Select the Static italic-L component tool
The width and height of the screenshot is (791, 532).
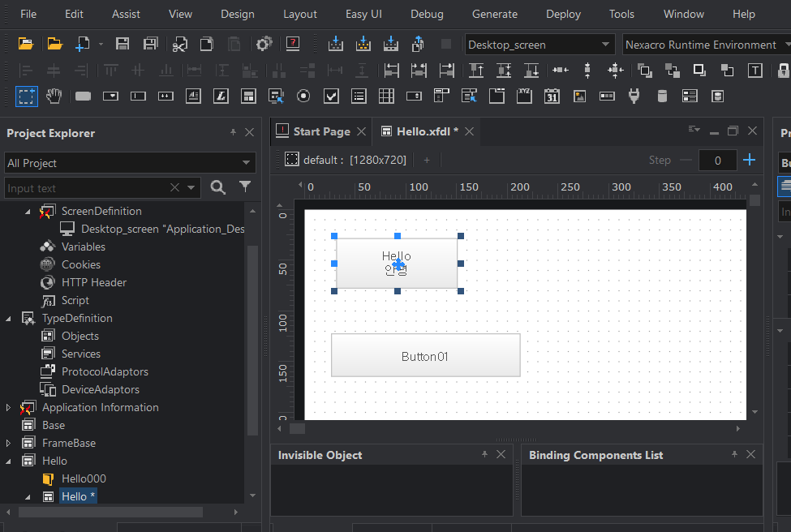pyautogui.click(x=221, y=96)
